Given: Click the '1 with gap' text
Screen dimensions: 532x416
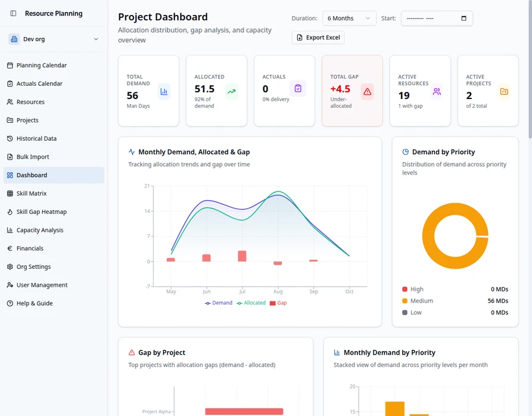Looking at the screenshot, I should click(x=410, y=106).
